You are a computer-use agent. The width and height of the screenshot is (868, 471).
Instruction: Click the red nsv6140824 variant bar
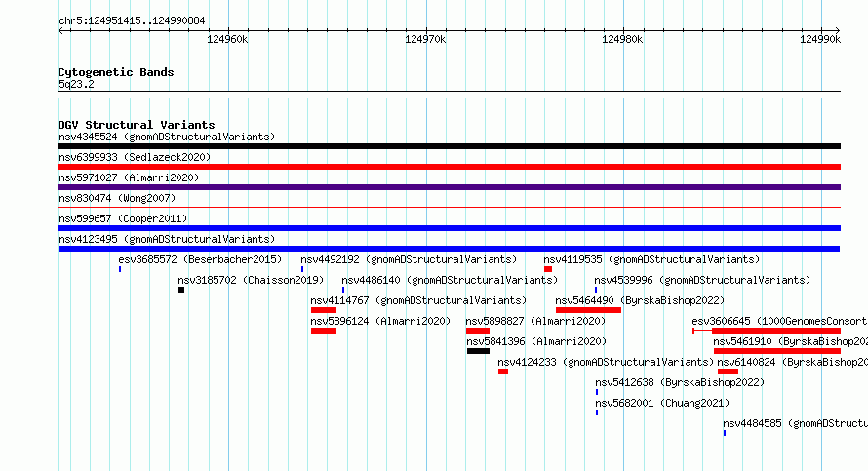click(x=728, y=372)
